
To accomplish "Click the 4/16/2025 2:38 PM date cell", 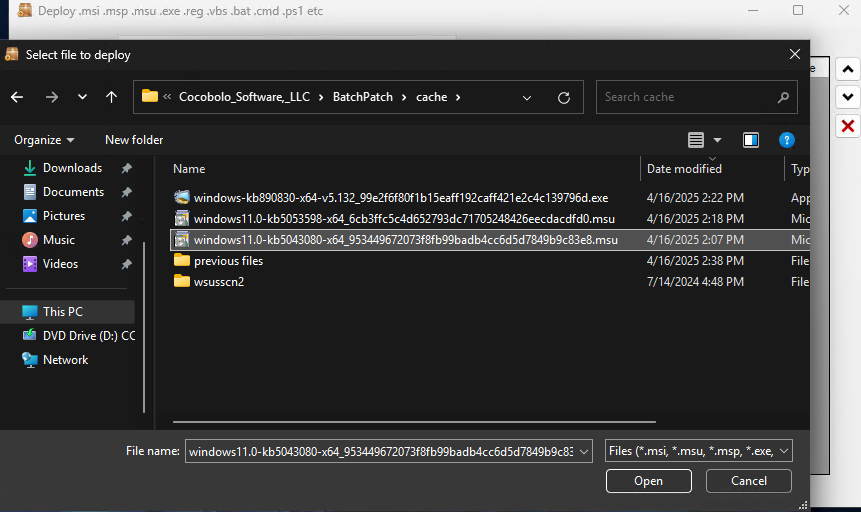I will click(x=695, y=261).
